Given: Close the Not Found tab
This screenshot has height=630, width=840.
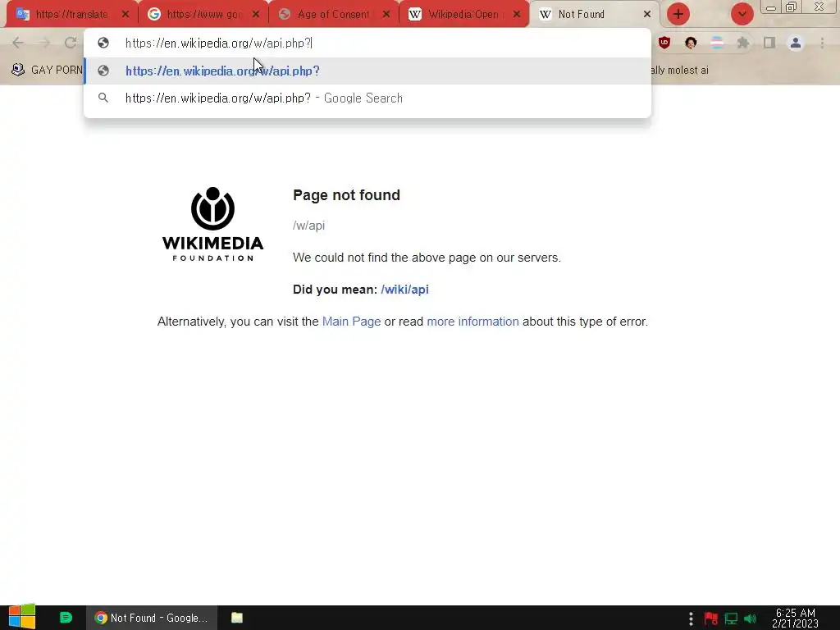Looking at the screenshot, I should point(647,15).
